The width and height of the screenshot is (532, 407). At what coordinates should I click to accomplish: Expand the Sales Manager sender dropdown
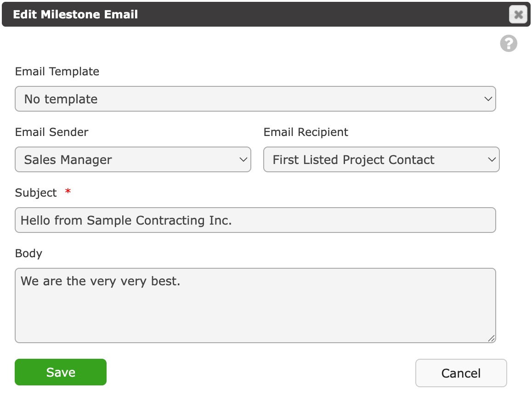pyautogui.click(x=133, y=159)
